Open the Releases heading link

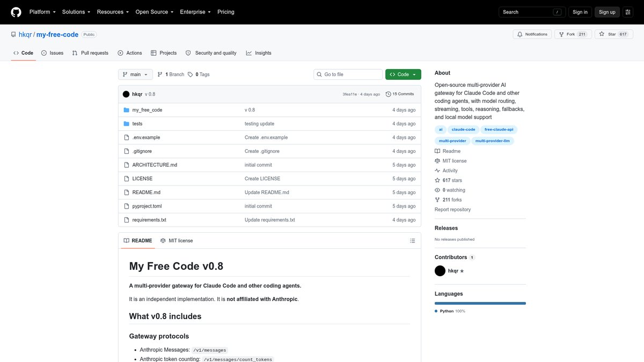(x=446, y=228)
